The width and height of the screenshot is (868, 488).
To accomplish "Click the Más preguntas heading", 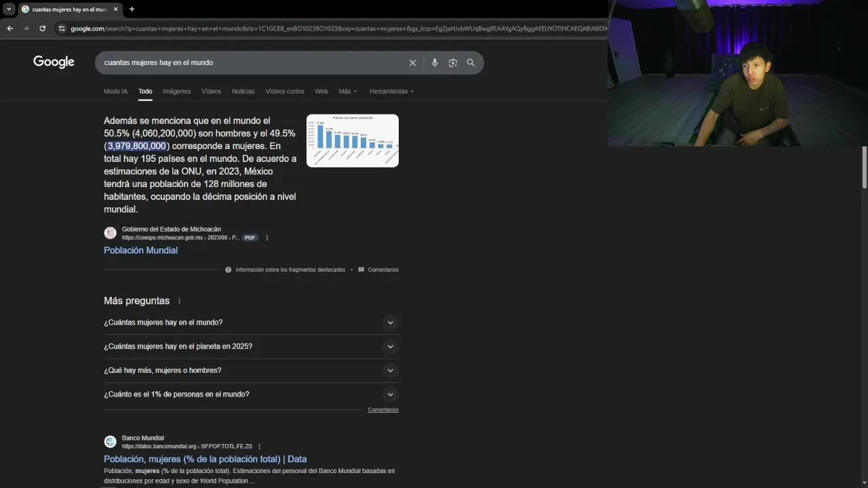I will point(136,301).
